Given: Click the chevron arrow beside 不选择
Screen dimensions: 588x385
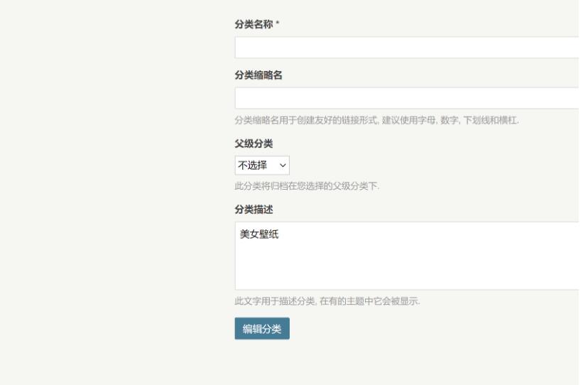Looking at the screenshot, I should click(x=283, y=166).
